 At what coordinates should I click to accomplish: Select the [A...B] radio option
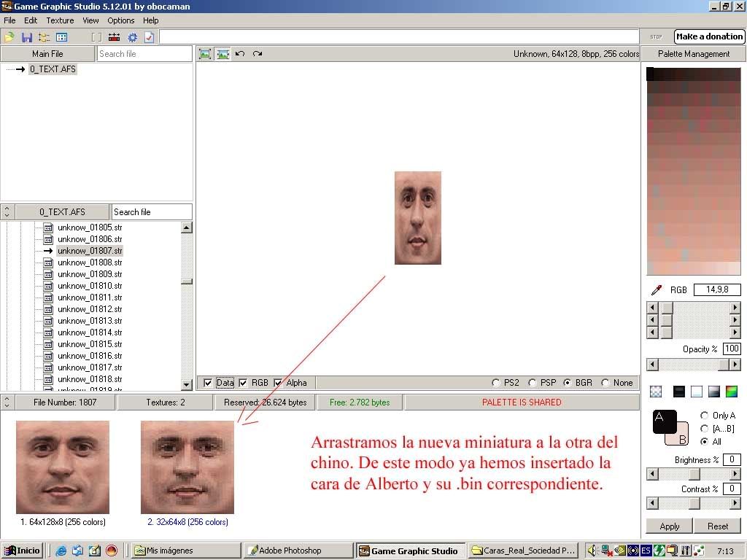pyautogui.click(x=704, y=429)
